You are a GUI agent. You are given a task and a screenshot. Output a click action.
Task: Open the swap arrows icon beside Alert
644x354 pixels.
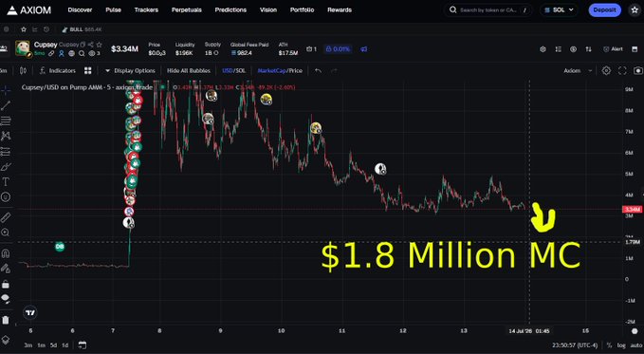(x=589, y=49)
